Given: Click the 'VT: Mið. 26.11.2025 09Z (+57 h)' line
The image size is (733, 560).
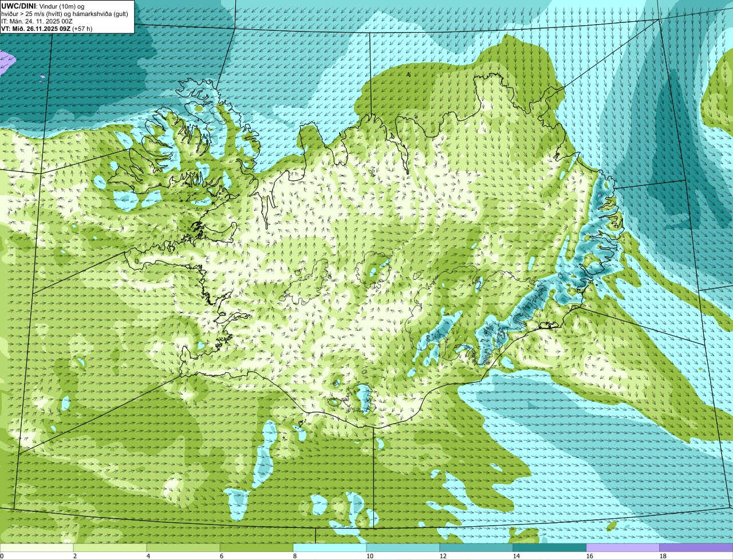Looking at the screenshot, I should point(47,29).
